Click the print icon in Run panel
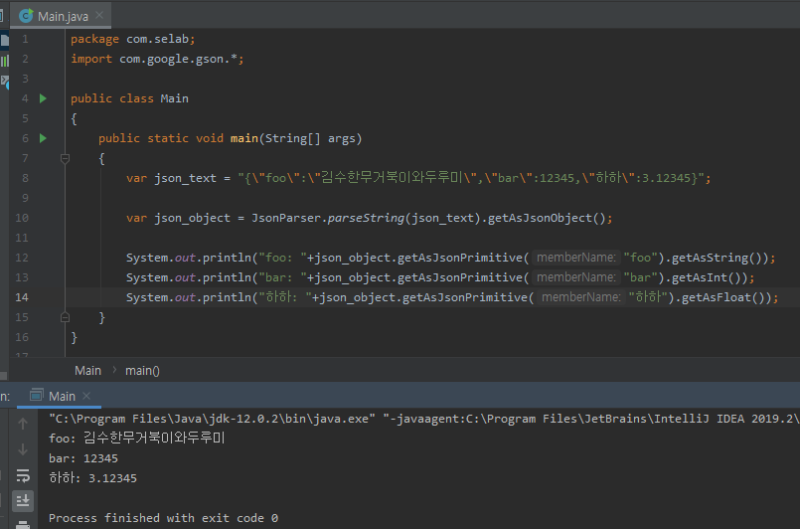The image size is (800, 529). [x=22, y=522]
